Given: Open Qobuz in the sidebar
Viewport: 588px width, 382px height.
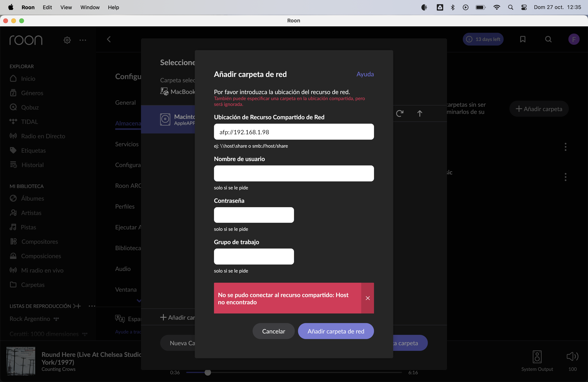Looking at the screenshot, I should tap(24, 107).
